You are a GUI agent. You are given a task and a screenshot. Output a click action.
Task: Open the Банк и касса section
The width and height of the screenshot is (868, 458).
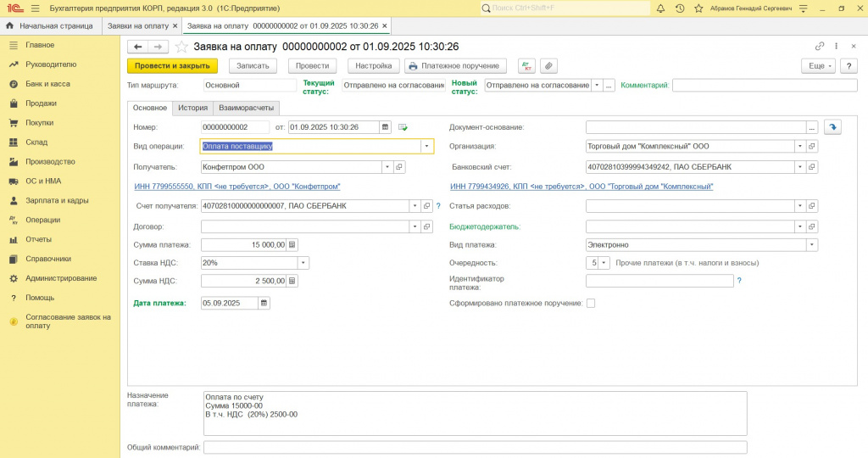[x=47, y=84]
